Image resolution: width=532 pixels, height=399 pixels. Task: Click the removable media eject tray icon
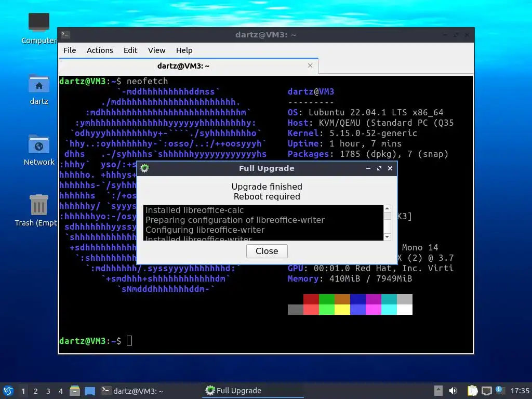point(438,391)
